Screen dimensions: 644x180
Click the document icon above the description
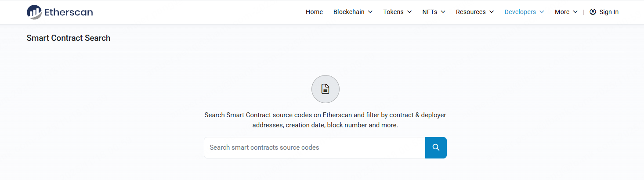[x=325, y=89]
